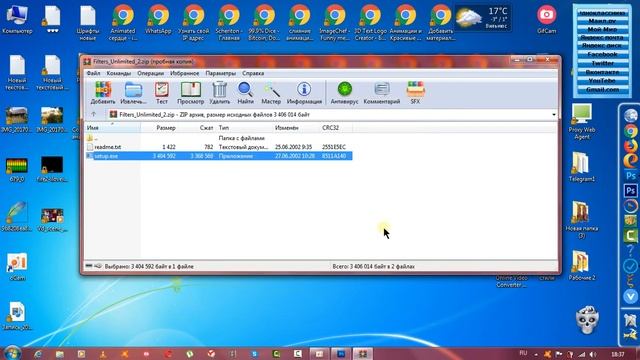Image resolution: width=640 pixels, height=360 pixels.
Task: Open Internet Explorer from the taskbar
Action: (x=38, y=354)
